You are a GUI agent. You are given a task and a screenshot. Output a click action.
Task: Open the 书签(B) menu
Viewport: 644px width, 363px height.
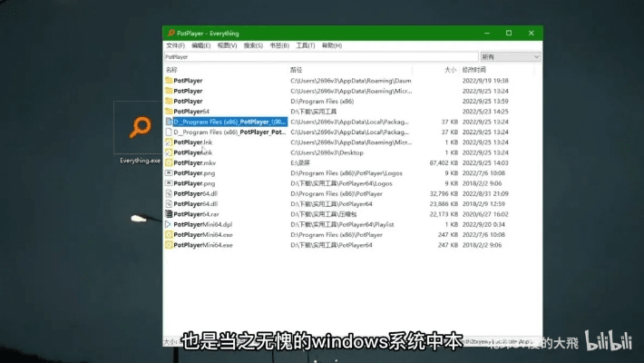279,45
